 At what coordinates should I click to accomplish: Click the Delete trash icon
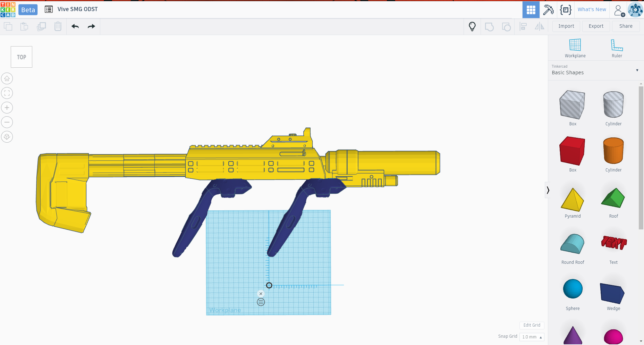[58, 26]
